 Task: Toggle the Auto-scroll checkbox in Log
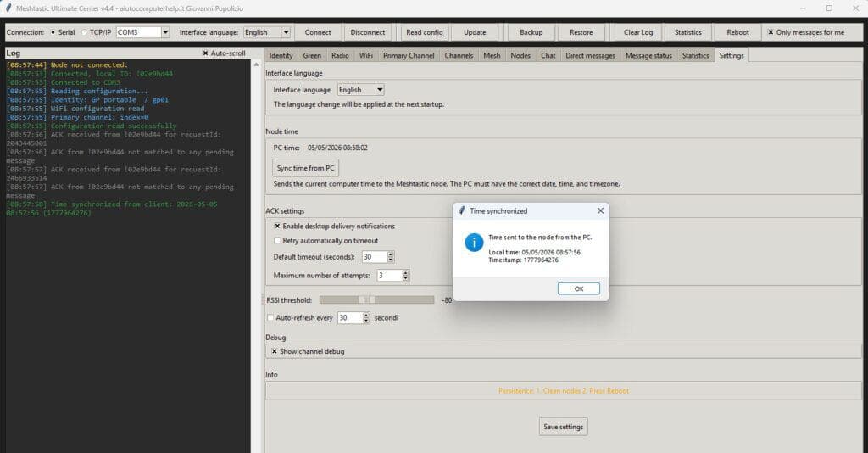click(205, 53)
